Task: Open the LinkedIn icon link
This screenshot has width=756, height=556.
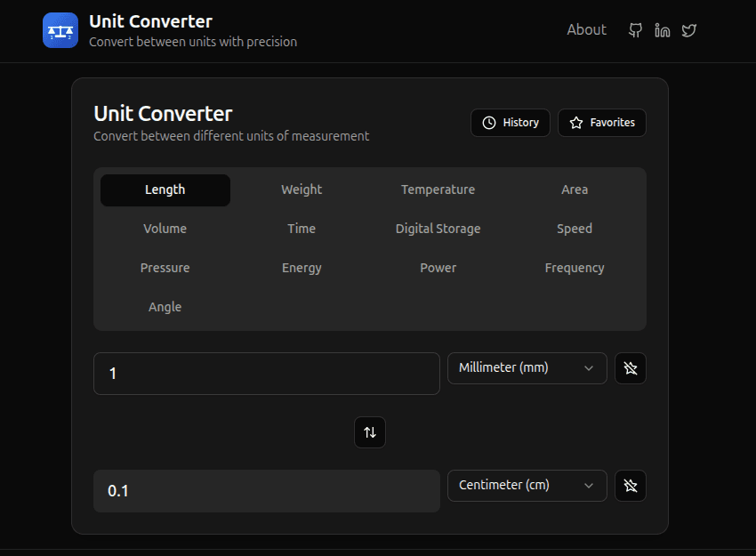Action: coord(662,30)
